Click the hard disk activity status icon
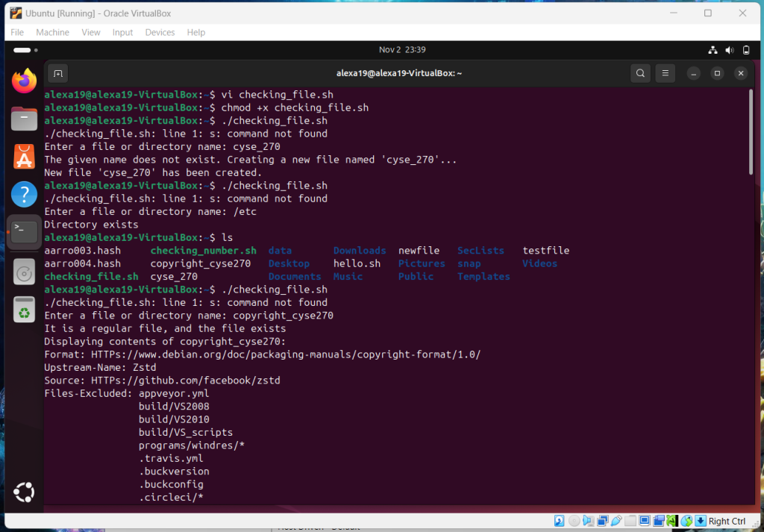The image size is (764, 532). tap(559, 521)
